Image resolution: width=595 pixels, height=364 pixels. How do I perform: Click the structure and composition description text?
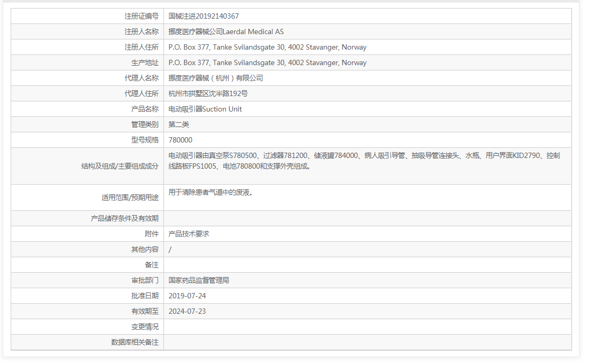(364, 161)
